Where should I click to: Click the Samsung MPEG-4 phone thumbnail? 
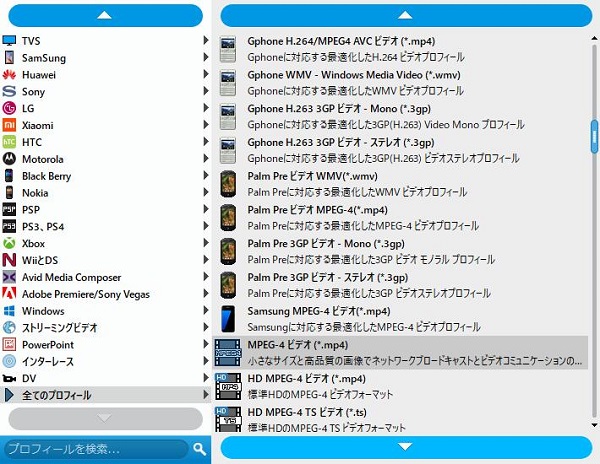[228, 319]
